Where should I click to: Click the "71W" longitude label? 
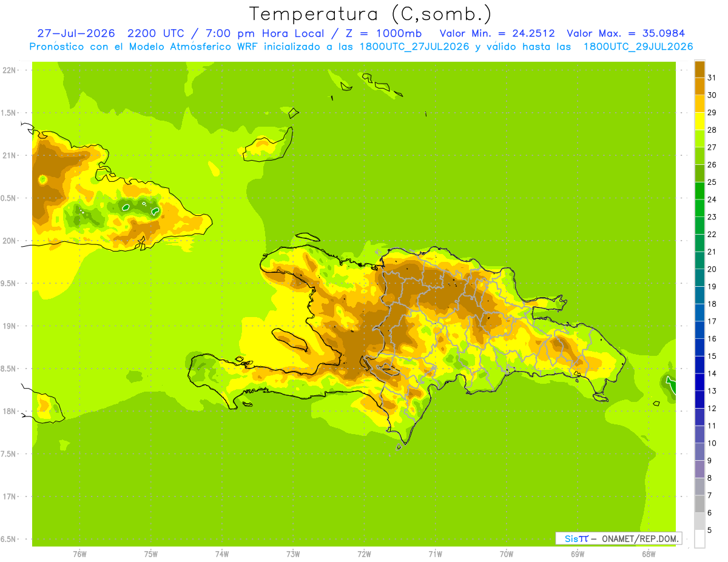(x=435, y=554)
